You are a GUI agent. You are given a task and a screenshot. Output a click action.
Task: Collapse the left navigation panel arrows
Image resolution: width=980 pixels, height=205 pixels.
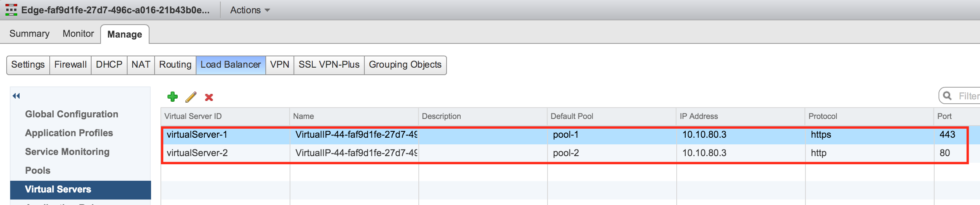[x=16, y=96]
